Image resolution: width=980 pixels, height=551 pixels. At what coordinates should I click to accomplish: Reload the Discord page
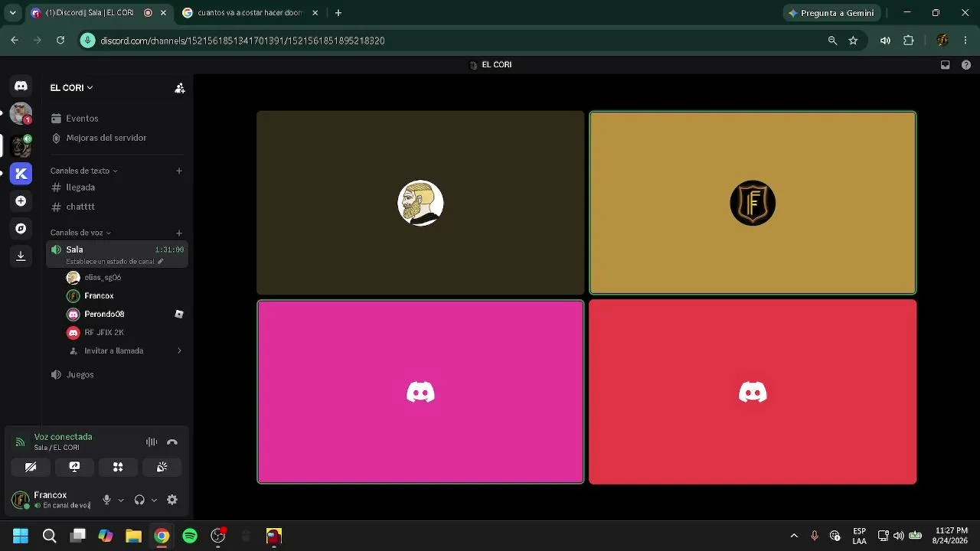pos(60,41)
